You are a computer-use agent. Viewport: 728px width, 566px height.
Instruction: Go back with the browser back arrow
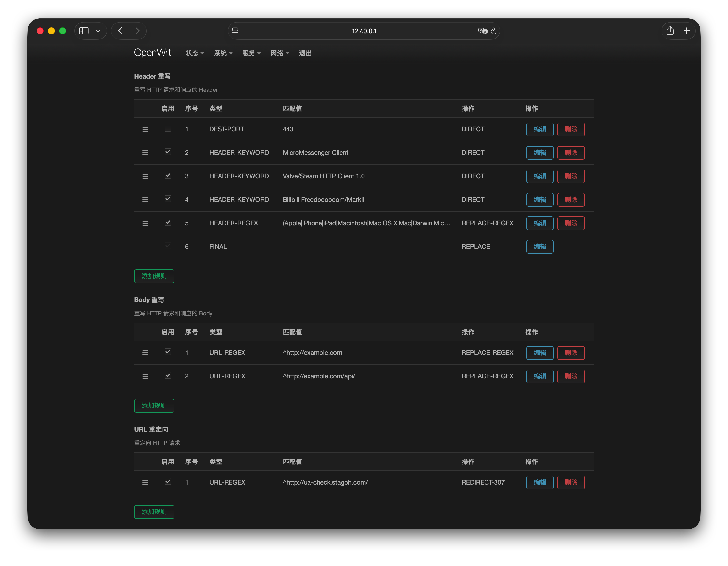120,31
